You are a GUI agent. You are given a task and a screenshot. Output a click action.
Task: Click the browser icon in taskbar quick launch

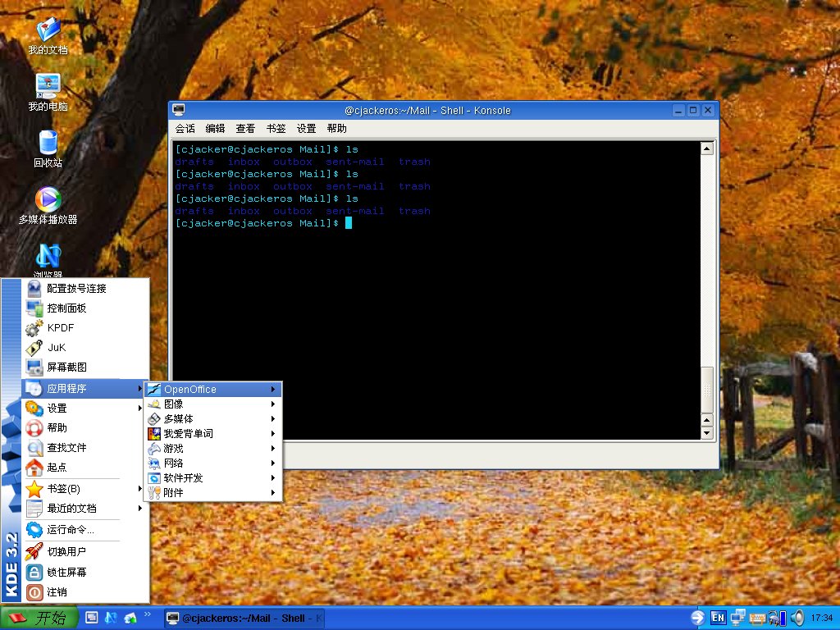[x=111, y=618]
